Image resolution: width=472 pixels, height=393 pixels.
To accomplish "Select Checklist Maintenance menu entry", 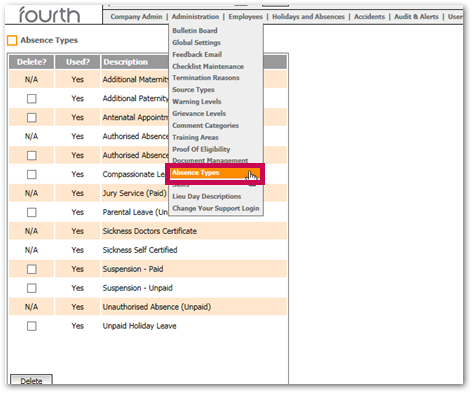I will (x=208, y=66).
